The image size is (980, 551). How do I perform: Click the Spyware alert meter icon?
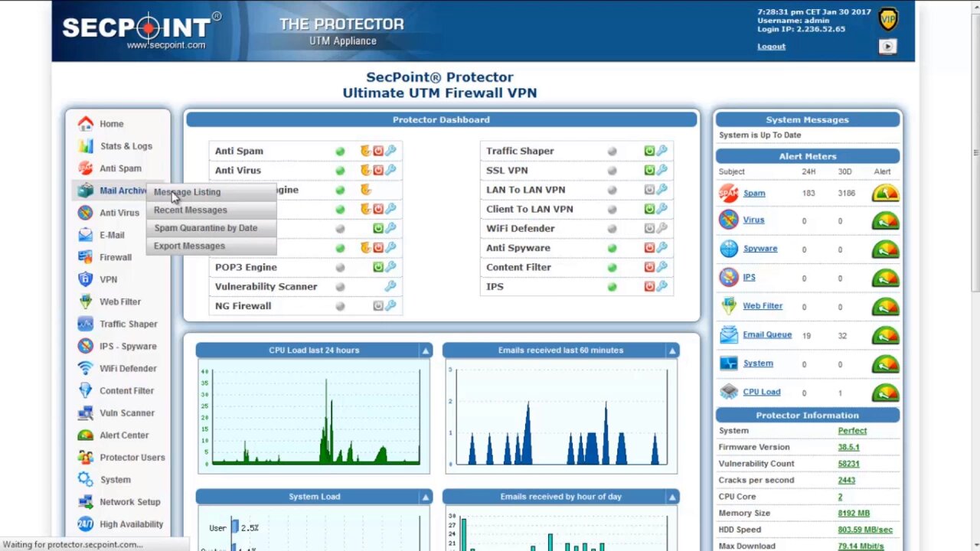click(729, 249)
